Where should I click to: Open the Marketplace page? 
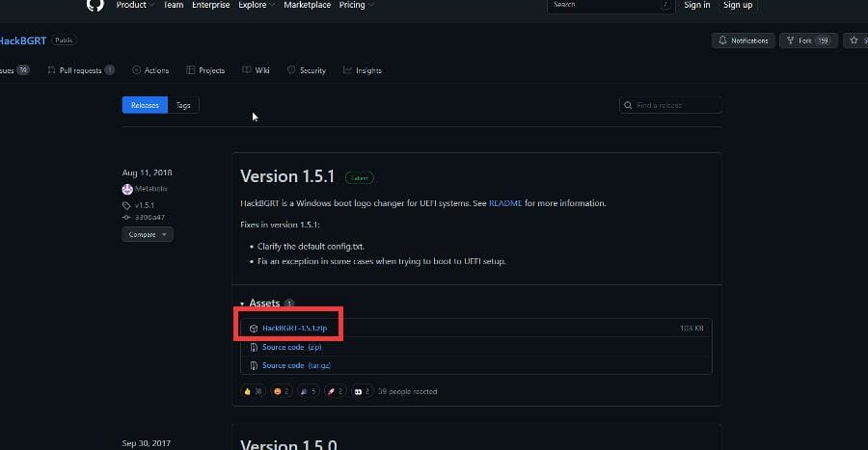point(308,5)
